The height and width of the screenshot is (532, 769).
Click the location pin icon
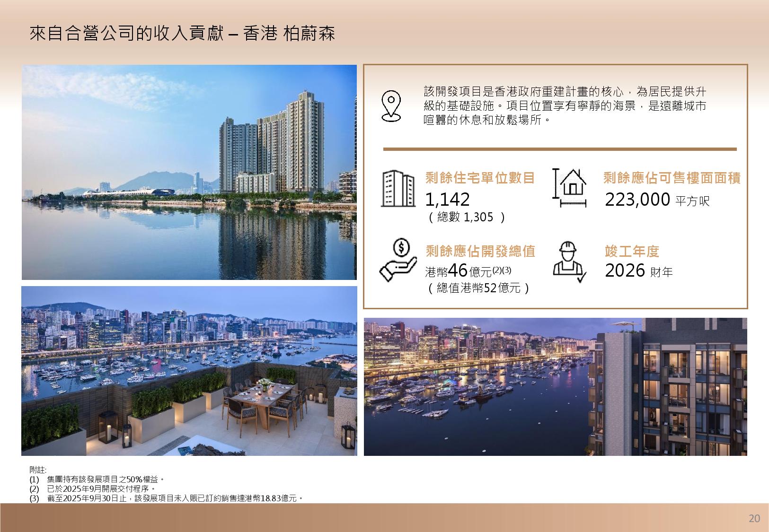[391, 106]
